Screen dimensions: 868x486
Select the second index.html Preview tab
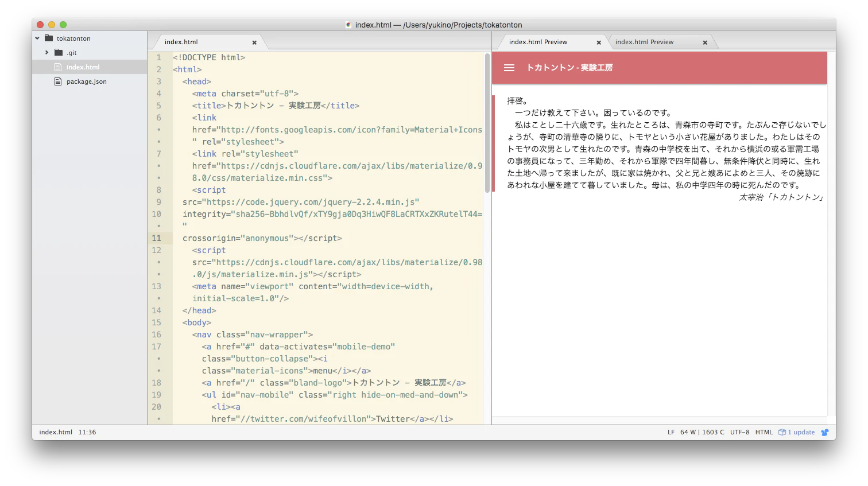[x=644, y=42]
